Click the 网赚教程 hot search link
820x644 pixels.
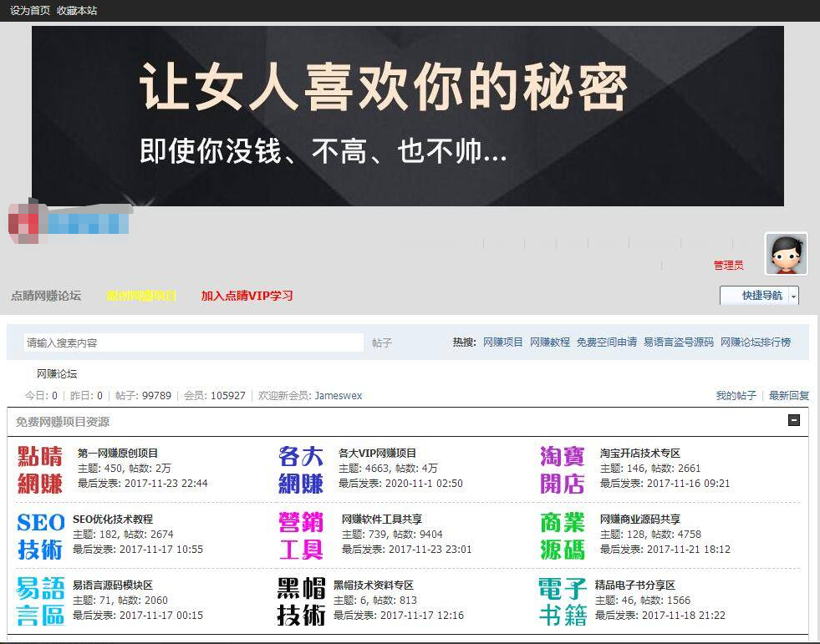(549, 342)
